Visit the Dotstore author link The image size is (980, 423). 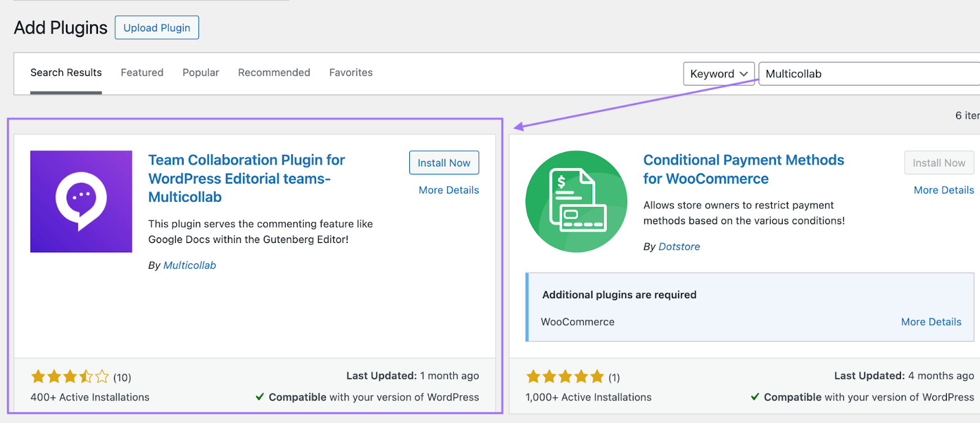tap(679, 247)
